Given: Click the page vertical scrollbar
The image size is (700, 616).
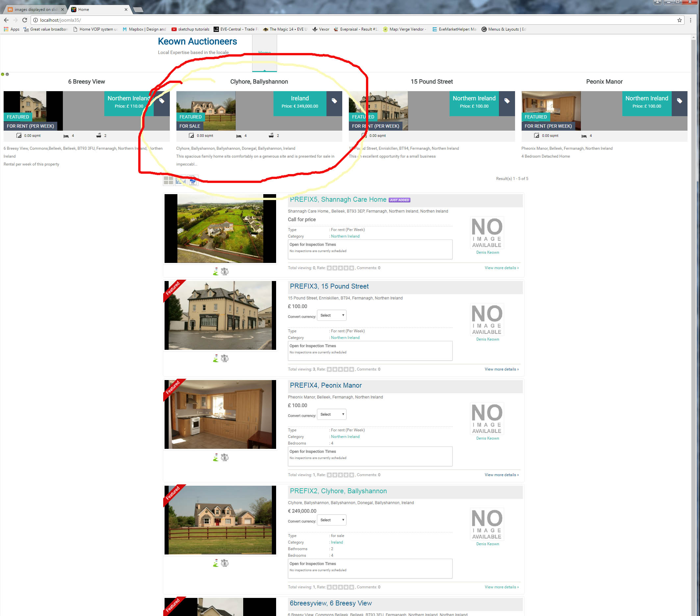Looking at the screenshot, I should (693, 325).
